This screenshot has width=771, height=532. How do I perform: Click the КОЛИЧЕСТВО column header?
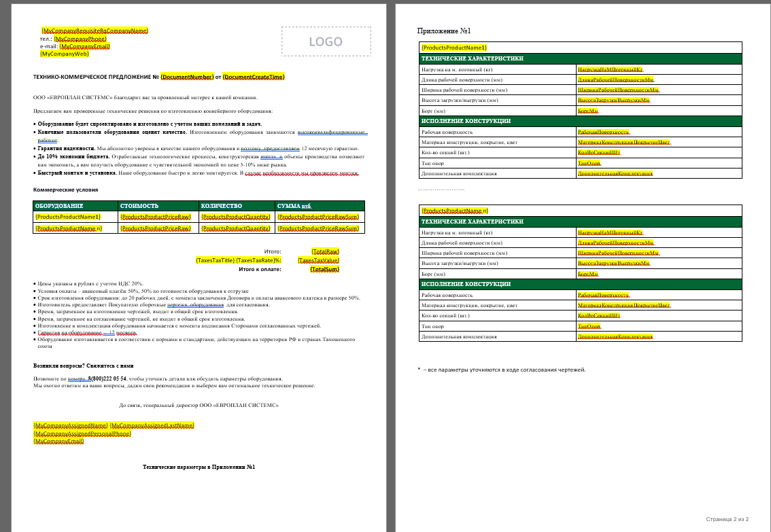click(x=221, y=205)
